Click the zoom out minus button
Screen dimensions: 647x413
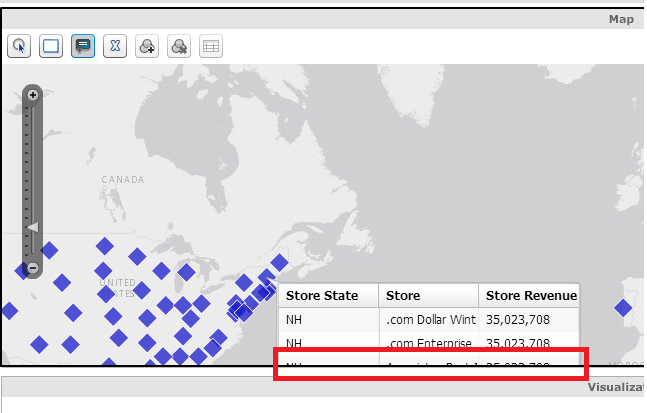pos(33,268)
